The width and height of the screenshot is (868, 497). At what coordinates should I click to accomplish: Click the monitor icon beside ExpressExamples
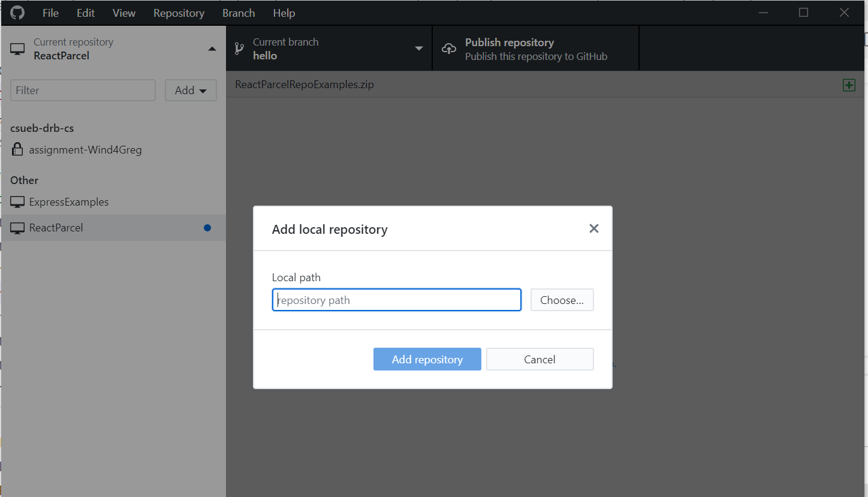click(17, 201)
